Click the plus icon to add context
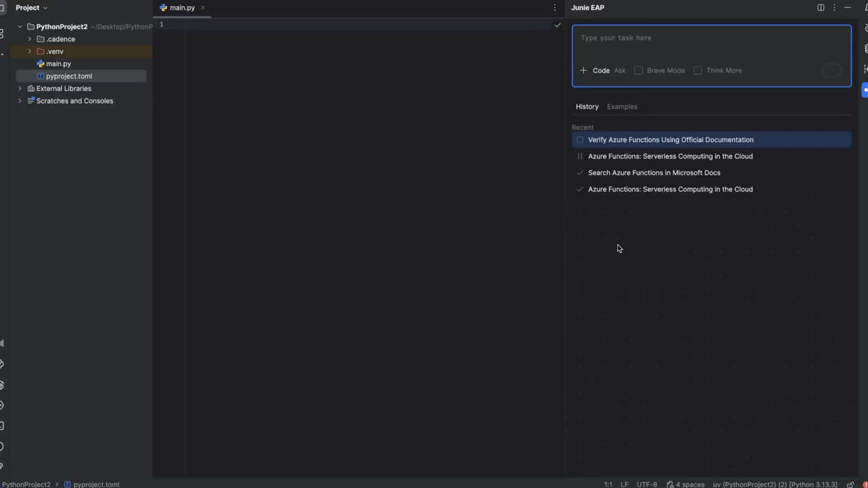Viewport: 868px width, 488px height. [583, 70]
